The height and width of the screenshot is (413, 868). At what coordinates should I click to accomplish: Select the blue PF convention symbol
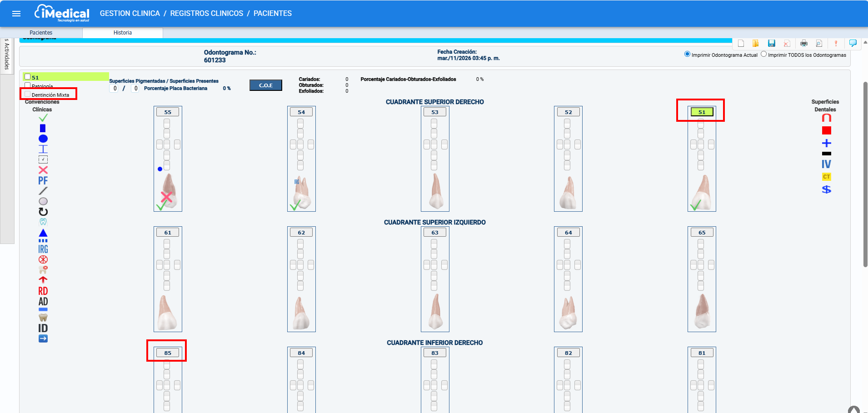(x=43, y=180)
